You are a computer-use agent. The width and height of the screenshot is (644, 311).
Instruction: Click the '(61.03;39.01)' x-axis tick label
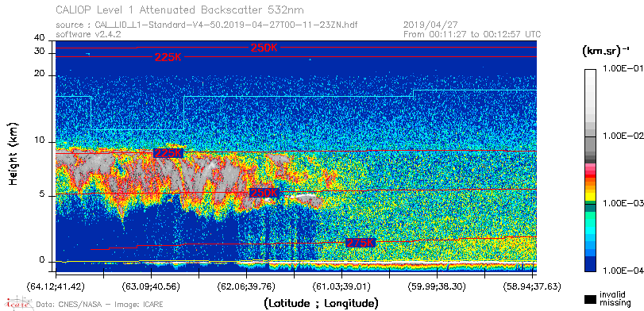coord(341,287)
